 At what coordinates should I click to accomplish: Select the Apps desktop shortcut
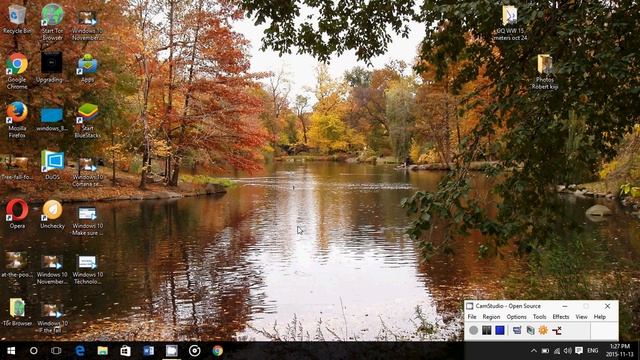[x=87, y=68]
